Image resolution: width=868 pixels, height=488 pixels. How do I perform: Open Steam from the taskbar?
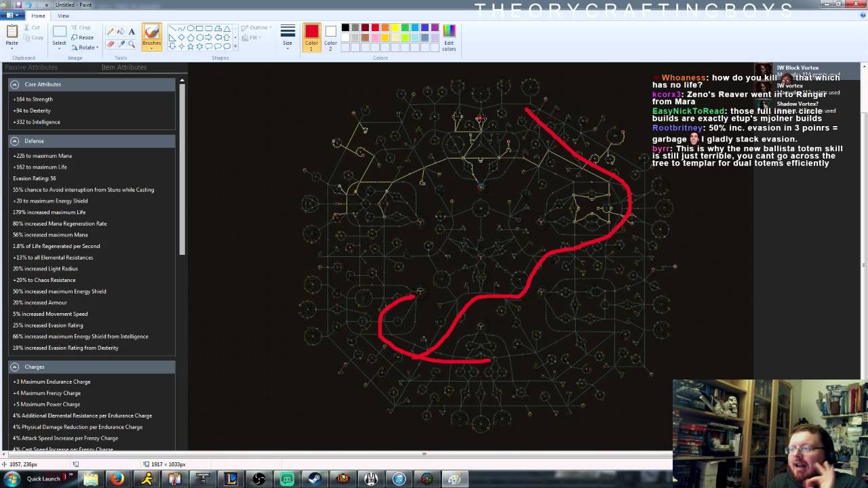[x=315, y=479]
